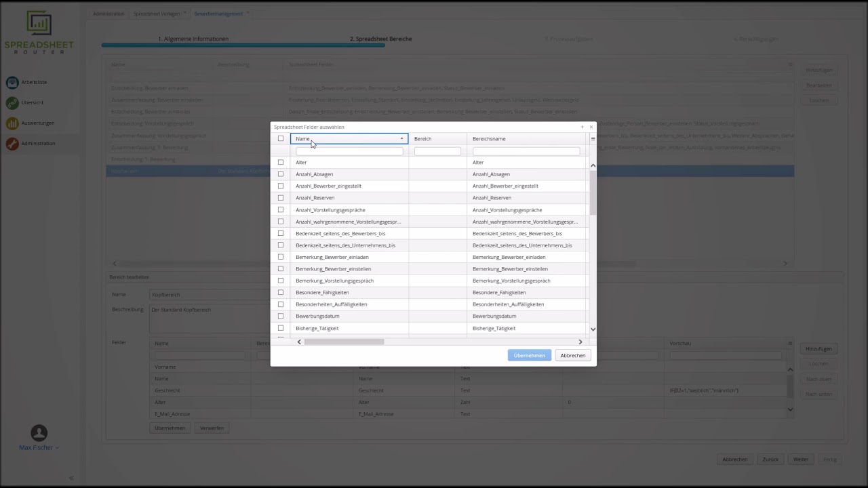Screen dimensions: 868x488
Task: Open Übersicht icon in the sidebar
Action: (x=12, y=102)
